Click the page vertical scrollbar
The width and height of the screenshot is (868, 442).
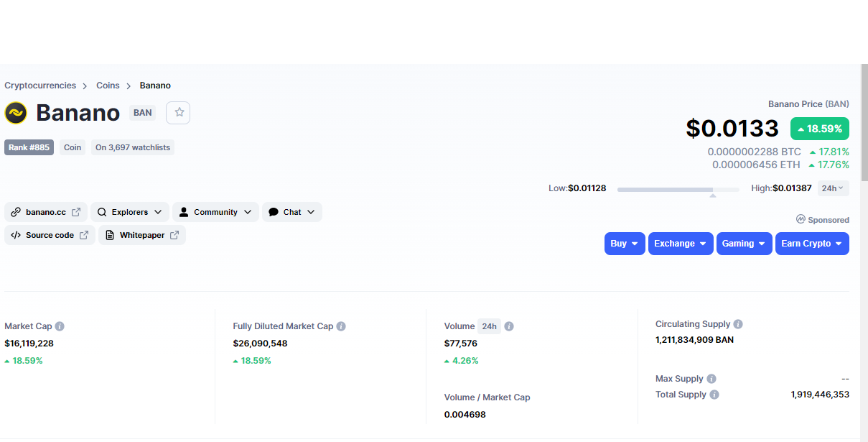[x=864, y=122]
